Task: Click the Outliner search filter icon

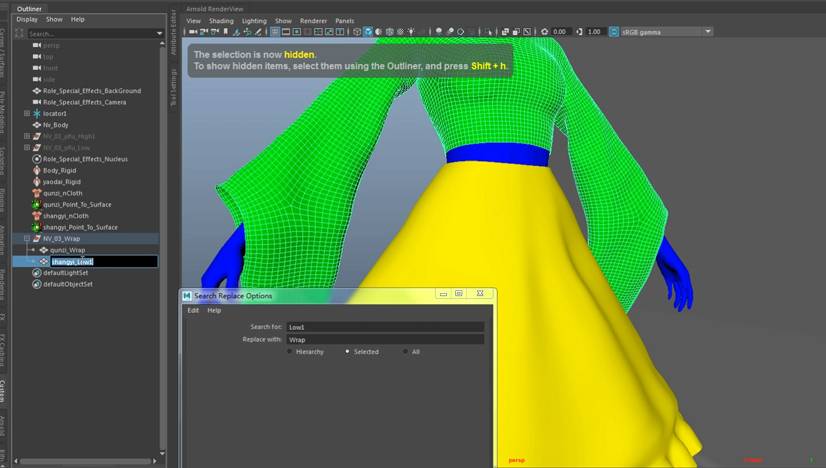Action: [19, 33]
